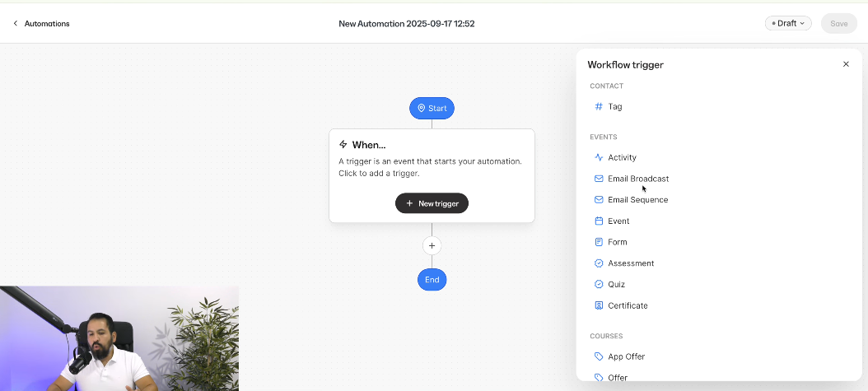Click the Certificate icon
Screen dimensions: 868x391
[599, 305]
